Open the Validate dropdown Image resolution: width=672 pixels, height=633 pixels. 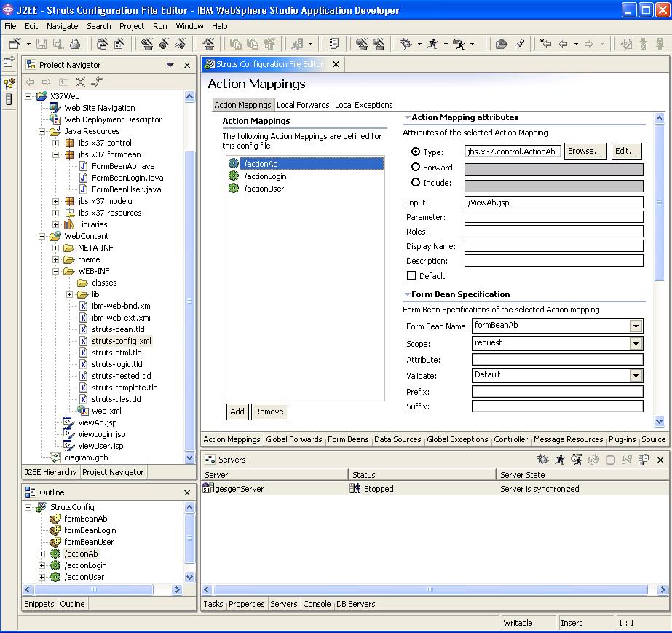[636, 376]
